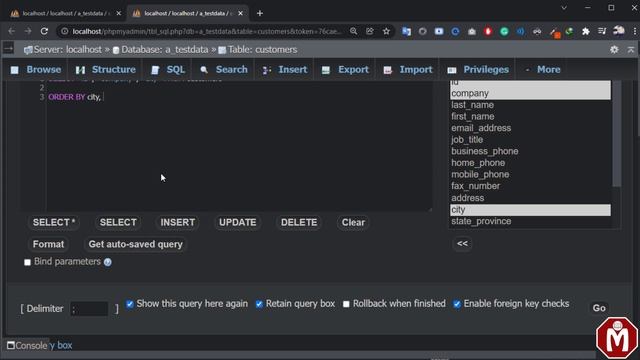Bookmark this page with the star icon
Viewport: 640px width, 360px height.
coord(386,31)
